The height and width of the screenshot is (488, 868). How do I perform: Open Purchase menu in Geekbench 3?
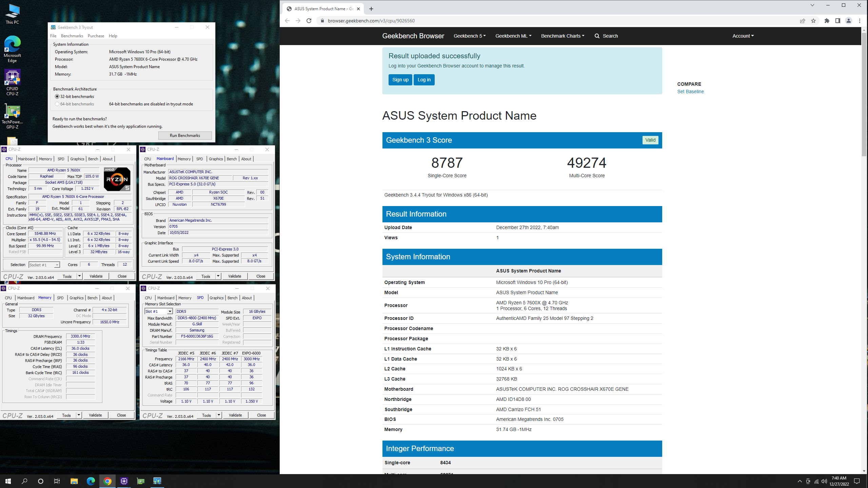point(96,36)
